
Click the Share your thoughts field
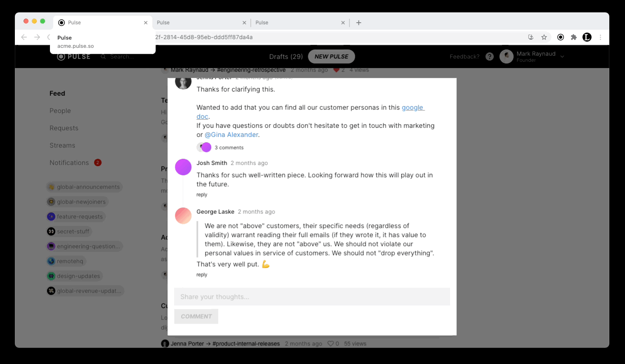tap(312, 297)
